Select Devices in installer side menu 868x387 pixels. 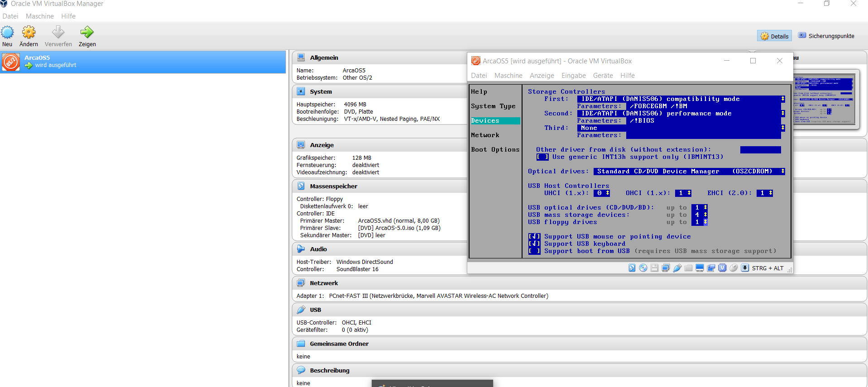click(495, 121)
